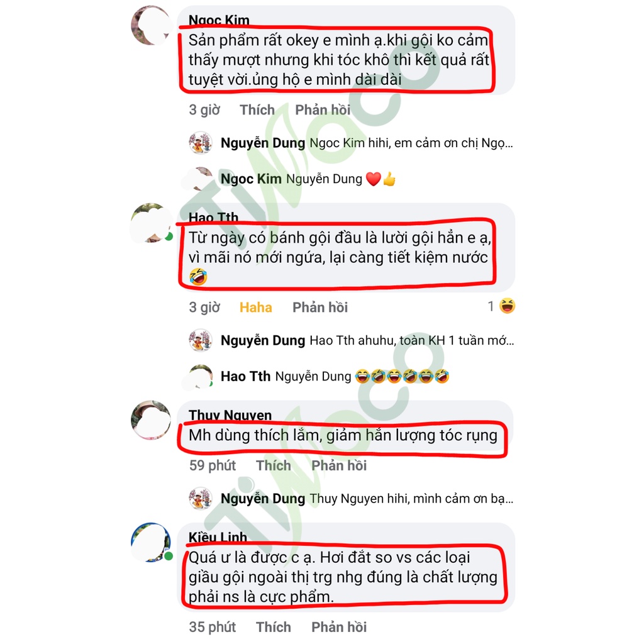Image resolution: width=644 pixels, height=644 pixels.
Task: Toggle the Haha reaction on Hao Tth's comment
Action: [x=255, y=307]
